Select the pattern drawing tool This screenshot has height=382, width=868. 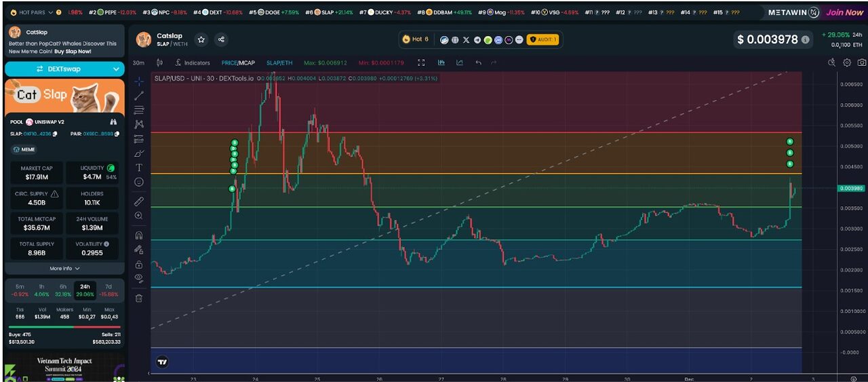point(139,124)
